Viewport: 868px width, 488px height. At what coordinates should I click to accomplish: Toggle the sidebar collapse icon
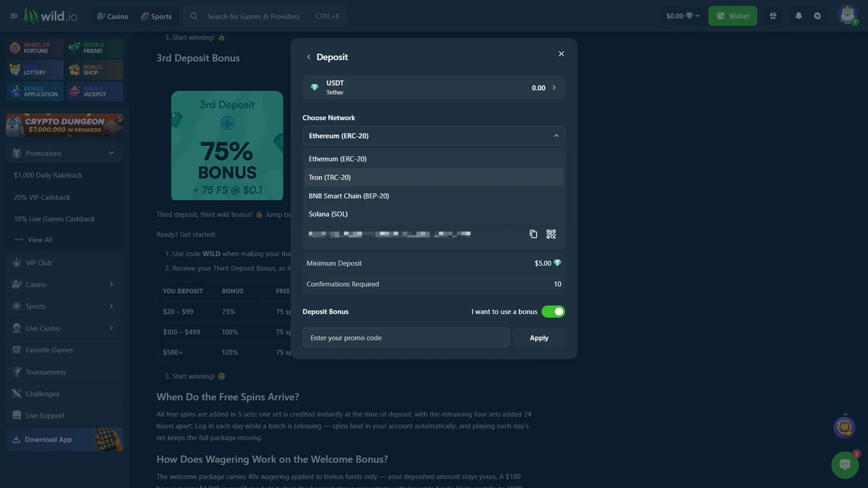pos(14,16)
